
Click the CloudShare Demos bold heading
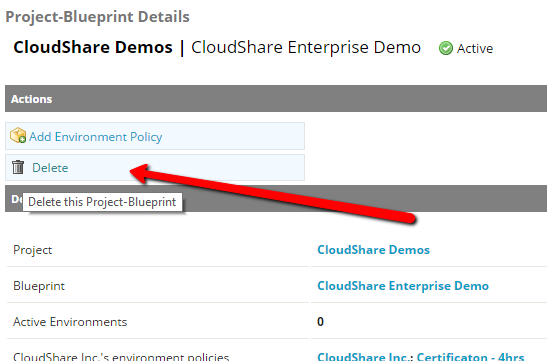pyautogui.click(x=93, y=47)
